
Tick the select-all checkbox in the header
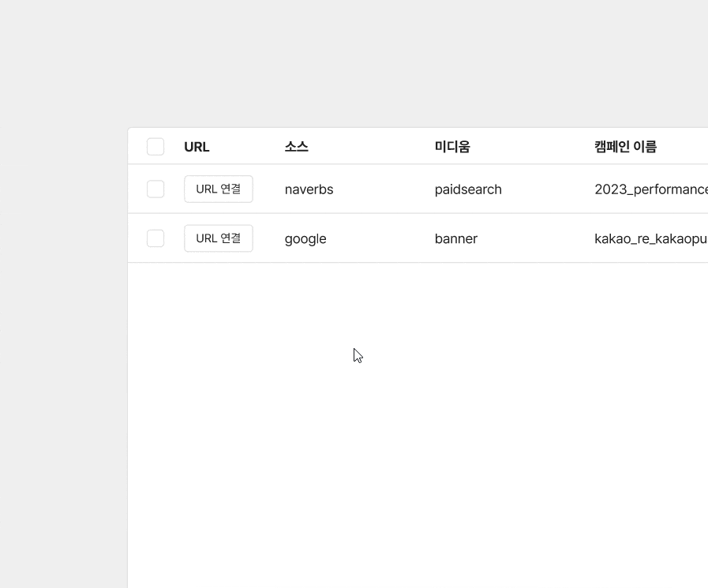point(155,147)
